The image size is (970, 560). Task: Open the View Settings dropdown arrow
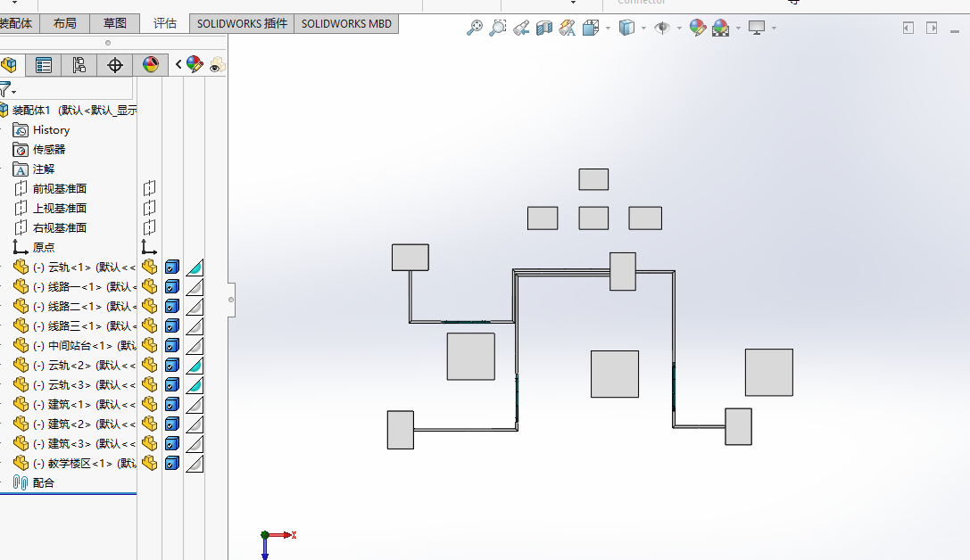(774, 28)
